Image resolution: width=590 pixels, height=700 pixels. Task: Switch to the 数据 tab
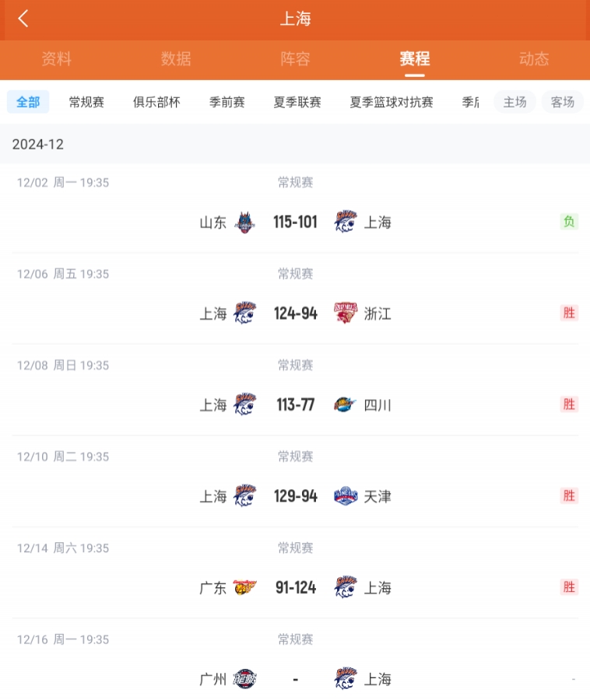click(176, 59)
